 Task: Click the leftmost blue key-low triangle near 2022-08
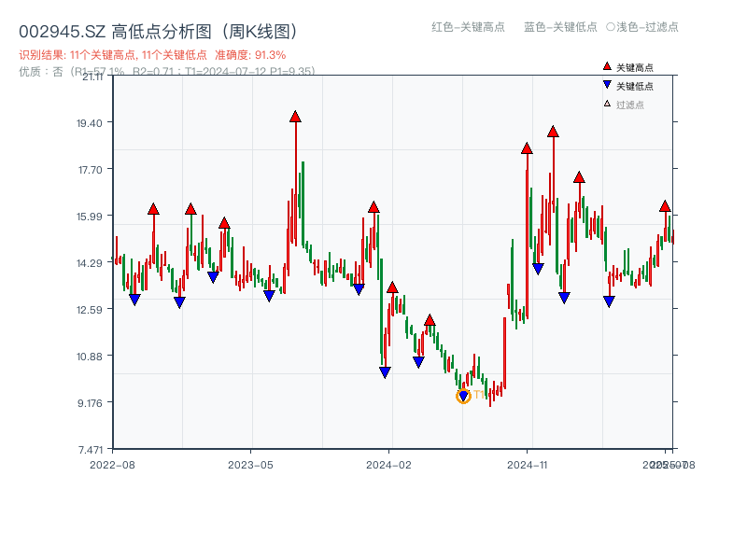(135, 297)
